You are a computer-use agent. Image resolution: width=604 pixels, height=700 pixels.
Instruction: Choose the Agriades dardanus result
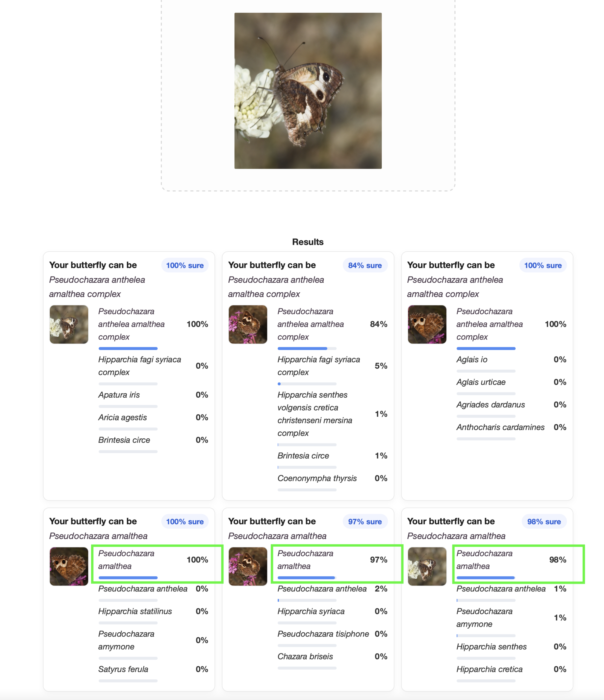pyautogui.click(x=490, y=405)
